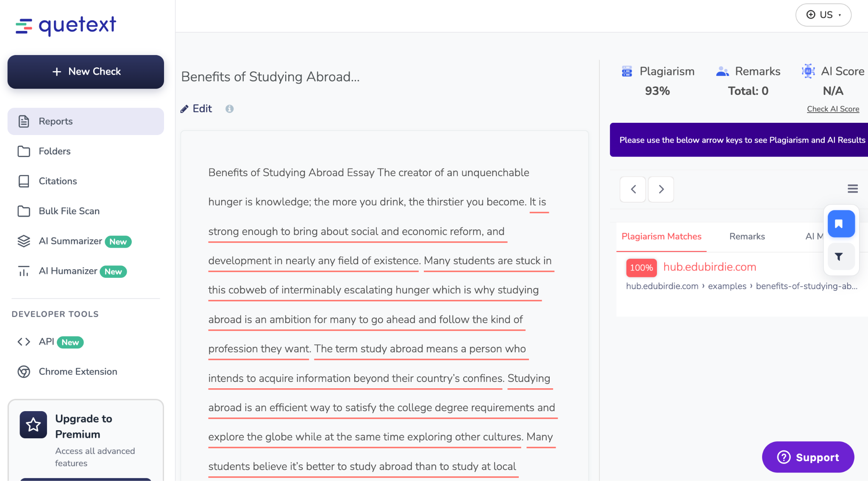Click the AI Score chip icon
Viewport: 868px width, 481px height.
pos(808,71)
